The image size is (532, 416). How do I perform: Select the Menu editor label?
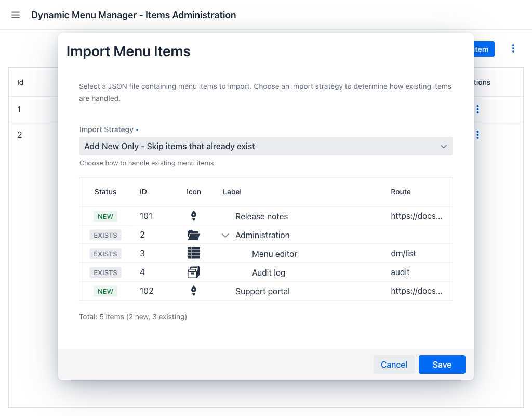(x=274, y=254)
